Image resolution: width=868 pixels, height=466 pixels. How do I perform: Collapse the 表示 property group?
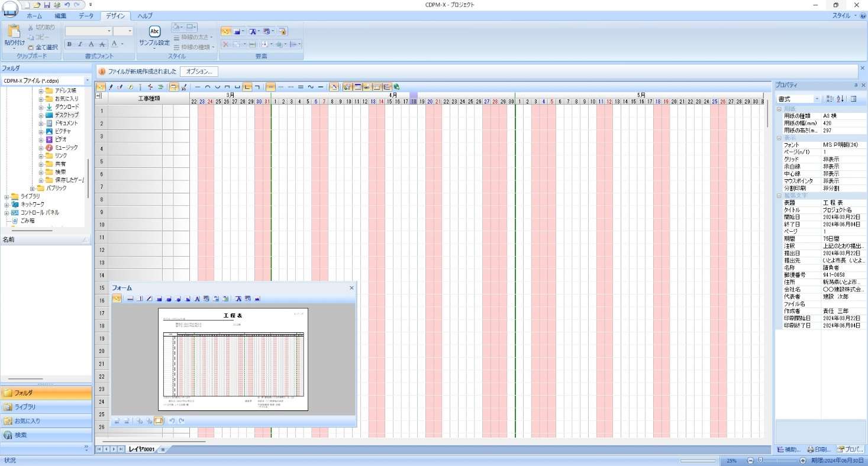pos(779,138)
